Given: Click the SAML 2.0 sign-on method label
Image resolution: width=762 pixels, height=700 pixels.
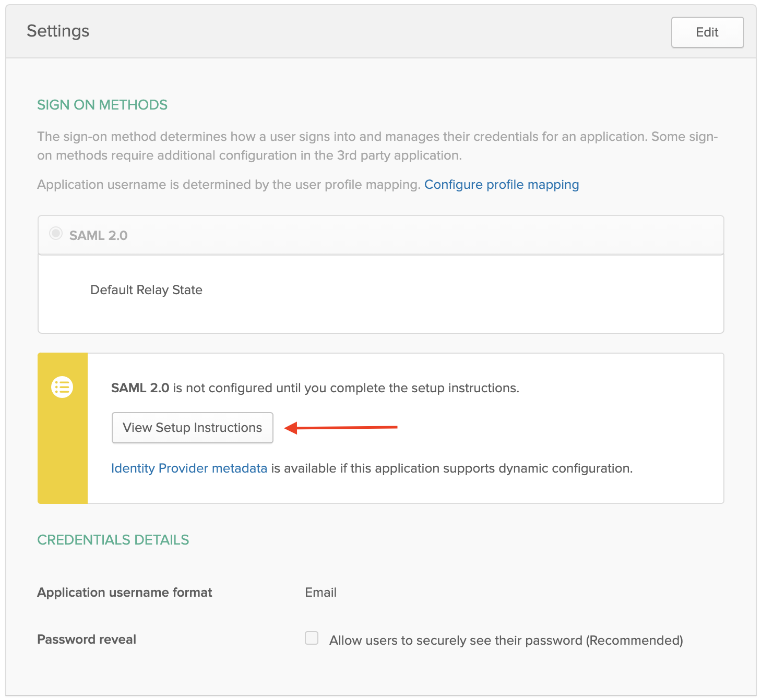Looking at the screenshot, I should (98, 235).
